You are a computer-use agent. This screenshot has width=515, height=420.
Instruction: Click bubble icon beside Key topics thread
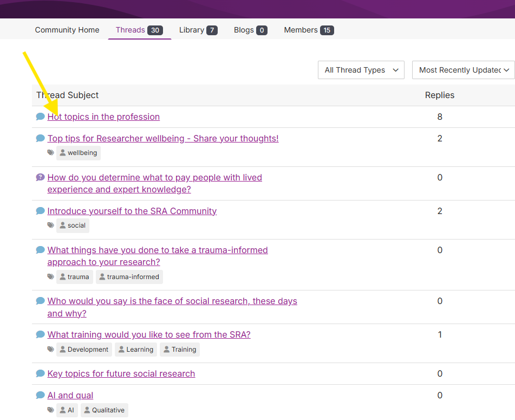click(x=40, y=373)
